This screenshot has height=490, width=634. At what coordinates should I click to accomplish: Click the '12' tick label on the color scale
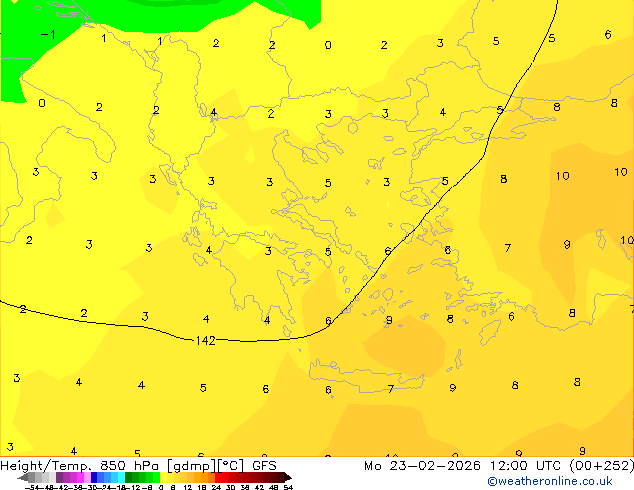coord(187,487)
